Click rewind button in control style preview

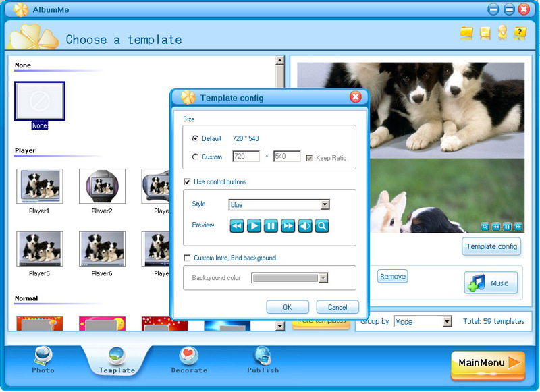237,226
